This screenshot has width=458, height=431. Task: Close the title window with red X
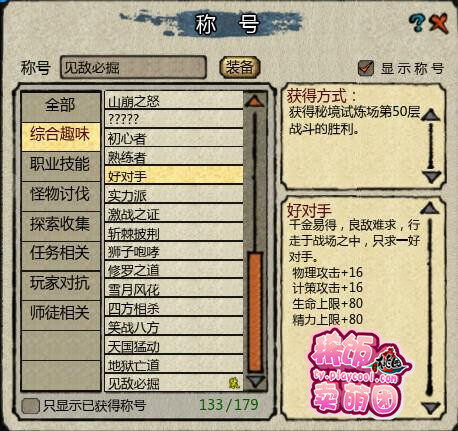click(x=439, y=23)
